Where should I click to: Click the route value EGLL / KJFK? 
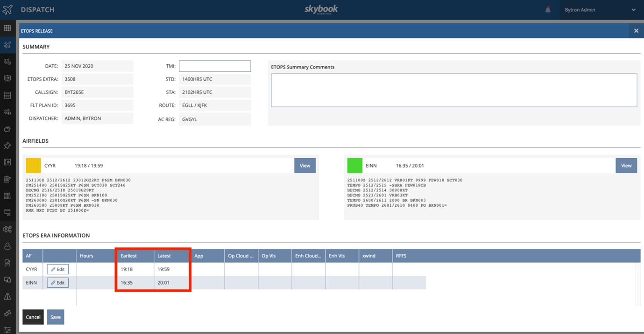point(215,105)
